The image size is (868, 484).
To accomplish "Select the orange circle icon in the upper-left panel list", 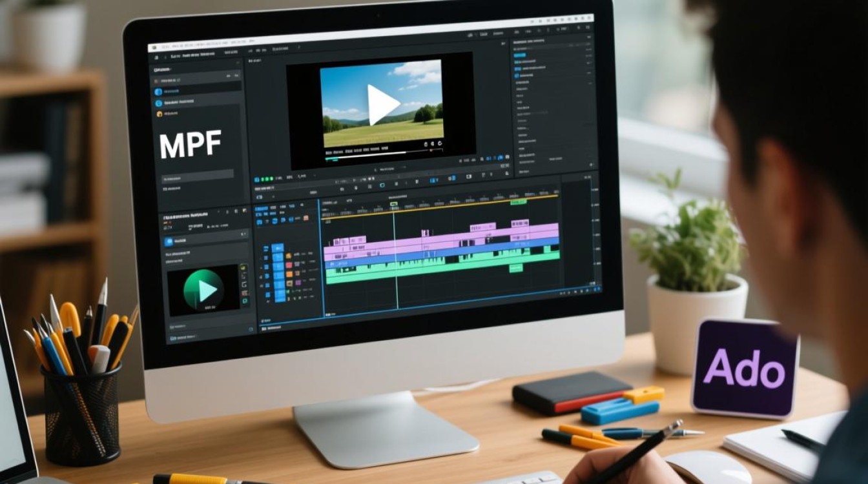I will (x=159, y=114).
